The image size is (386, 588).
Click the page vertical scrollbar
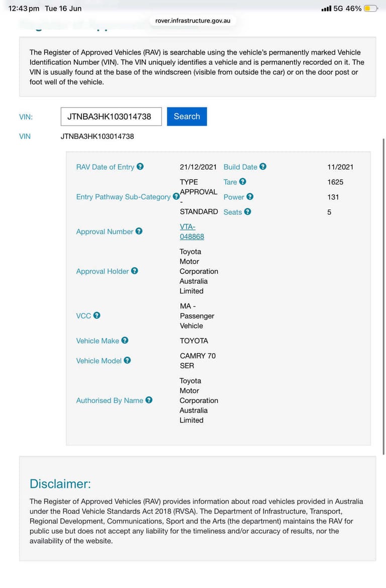[x=383, y=296]
